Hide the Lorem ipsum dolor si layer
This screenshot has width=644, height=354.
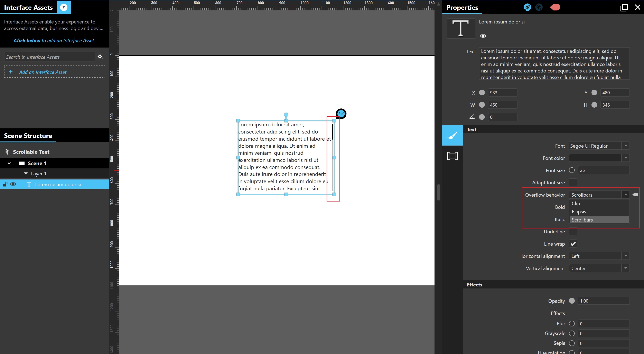[x=13, y=184]
